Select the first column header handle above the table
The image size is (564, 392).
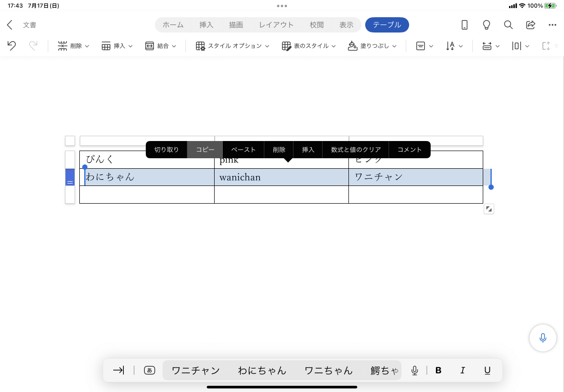(147, 141)
